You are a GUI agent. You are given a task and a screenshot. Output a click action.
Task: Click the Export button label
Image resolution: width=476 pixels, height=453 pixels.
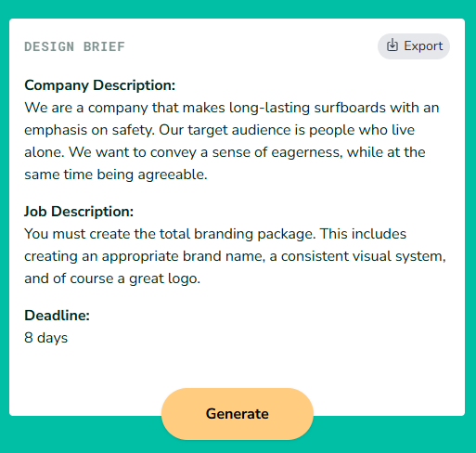pyautogui.click(x=423, y=46)
